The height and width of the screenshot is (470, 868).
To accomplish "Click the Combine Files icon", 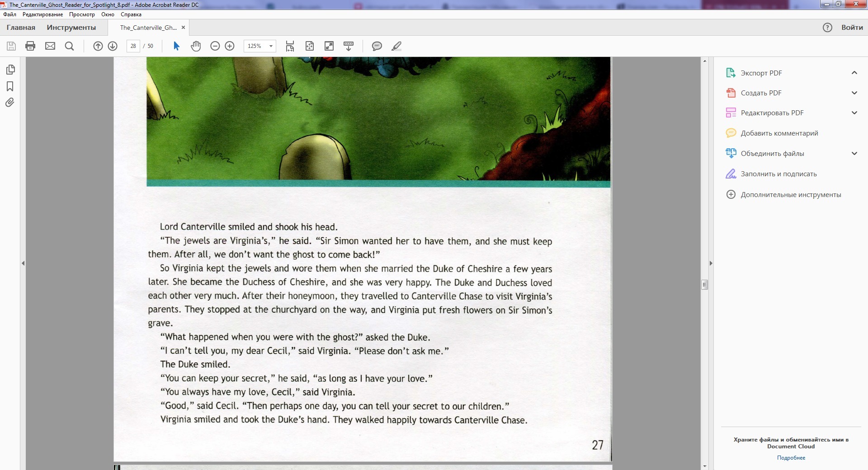I will pyautogui.click(x=731, y=154).
